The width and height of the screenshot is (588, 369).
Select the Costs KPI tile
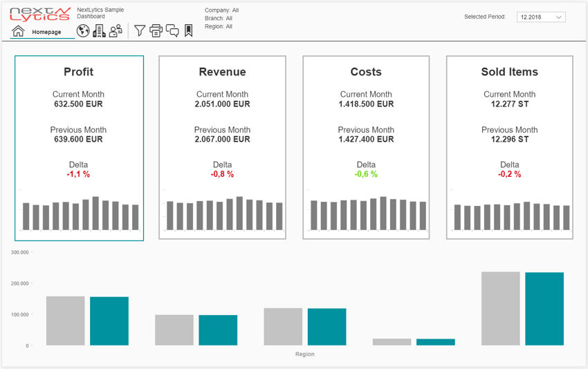pos(366,104)
